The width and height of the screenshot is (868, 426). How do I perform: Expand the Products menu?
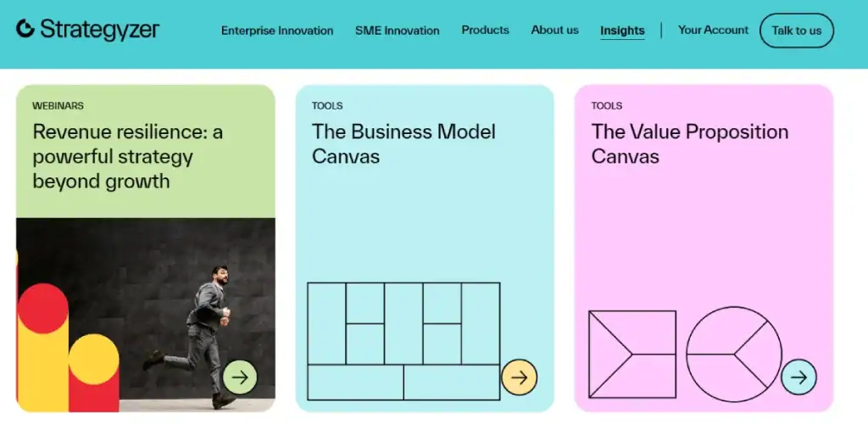pyautogui.click(x=486, y=30)
